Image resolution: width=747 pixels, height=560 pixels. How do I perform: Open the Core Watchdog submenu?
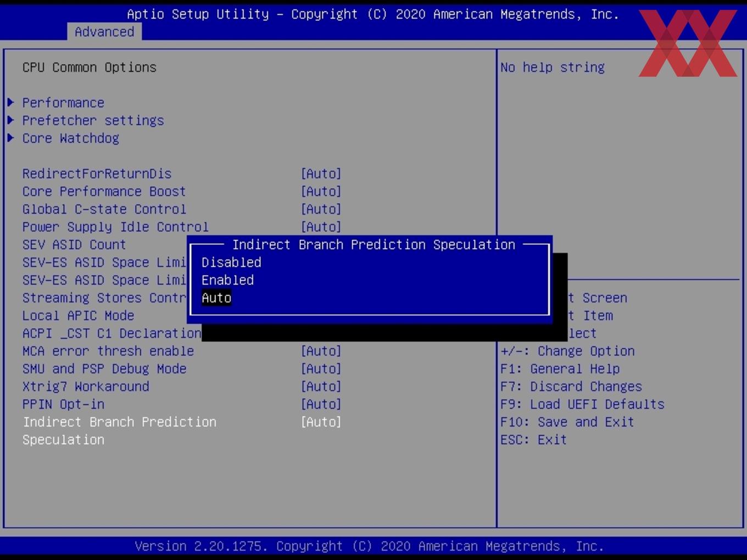click(x=70, y=138)
